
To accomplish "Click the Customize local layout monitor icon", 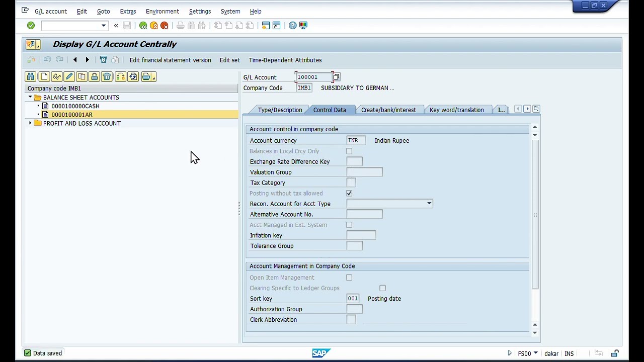I will pyautogui.click(x=303, y=26).
